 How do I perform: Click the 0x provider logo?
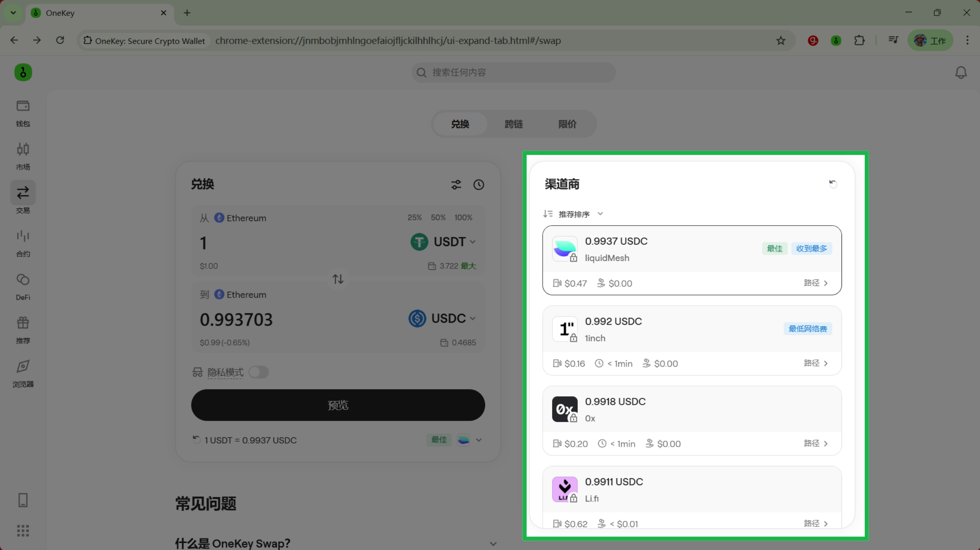tap(564, 409)
